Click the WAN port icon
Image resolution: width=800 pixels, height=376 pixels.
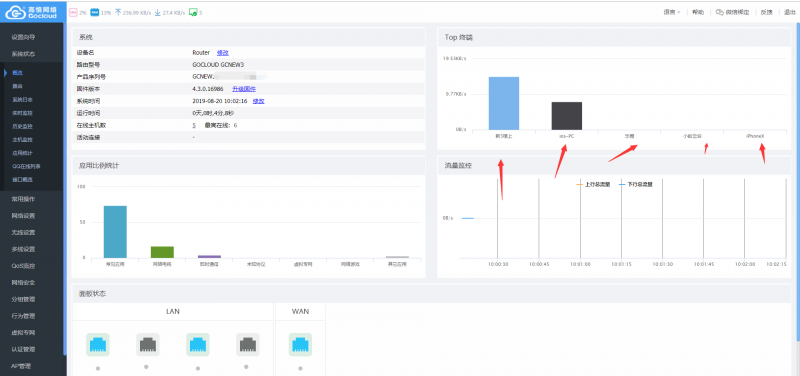[301, 344]
